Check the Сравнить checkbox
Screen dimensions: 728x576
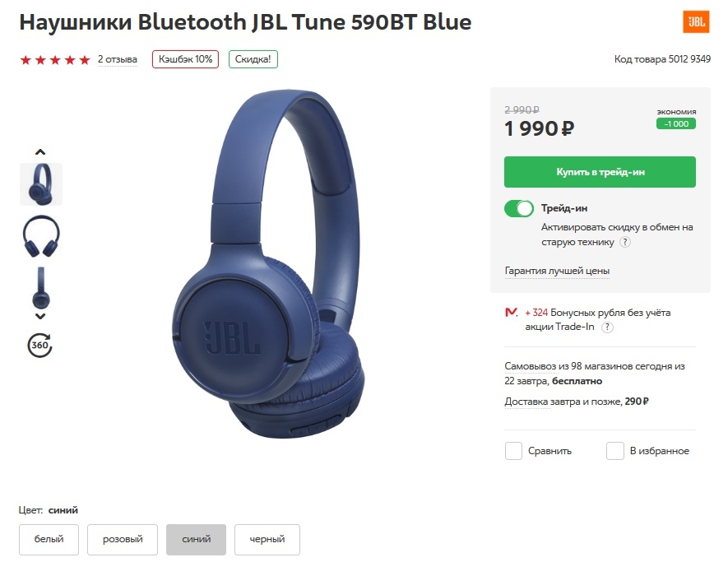[513, 451]
